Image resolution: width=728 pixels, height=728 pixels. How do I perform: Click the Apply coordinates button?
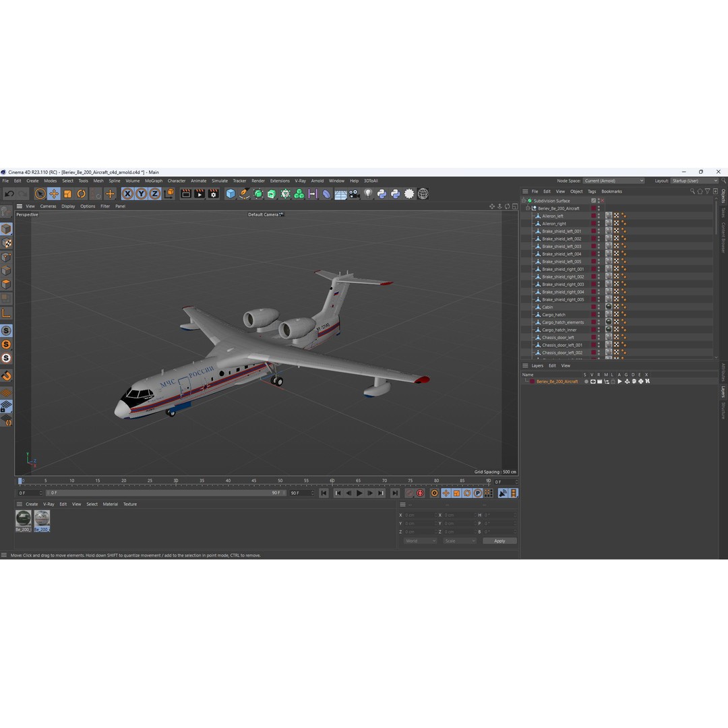pyautogui.click(x=499, y=541)
